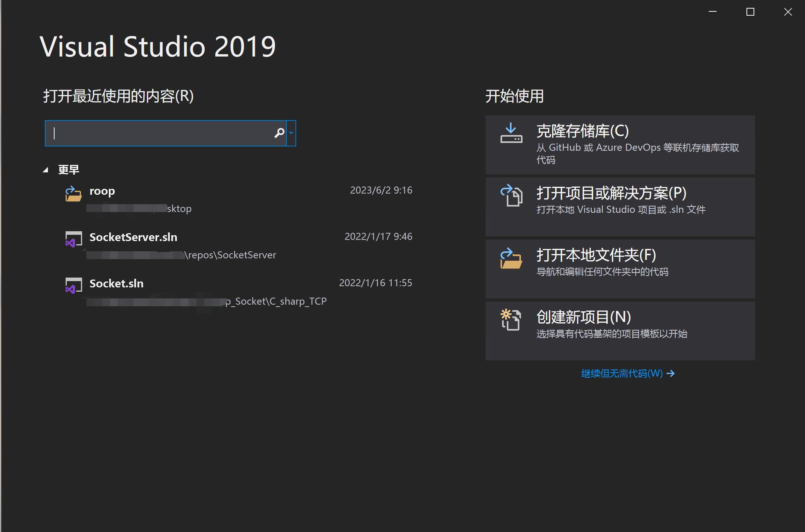Collapse the 更早 group triangle

46,170
